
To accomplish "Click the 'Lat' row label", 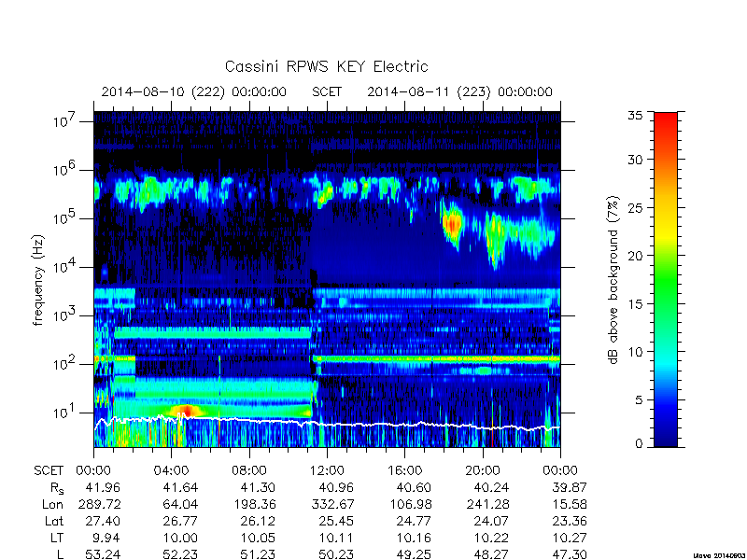I will click(54, 521).
